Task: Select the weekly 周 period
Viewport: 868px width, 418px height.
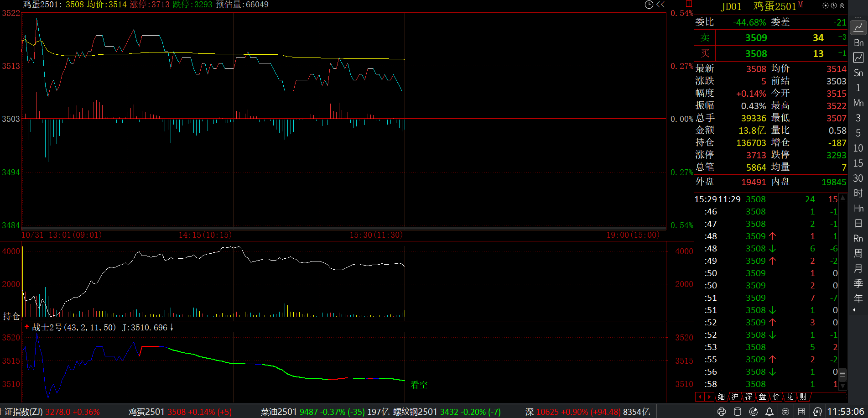Action: click(x=858, y=253)
